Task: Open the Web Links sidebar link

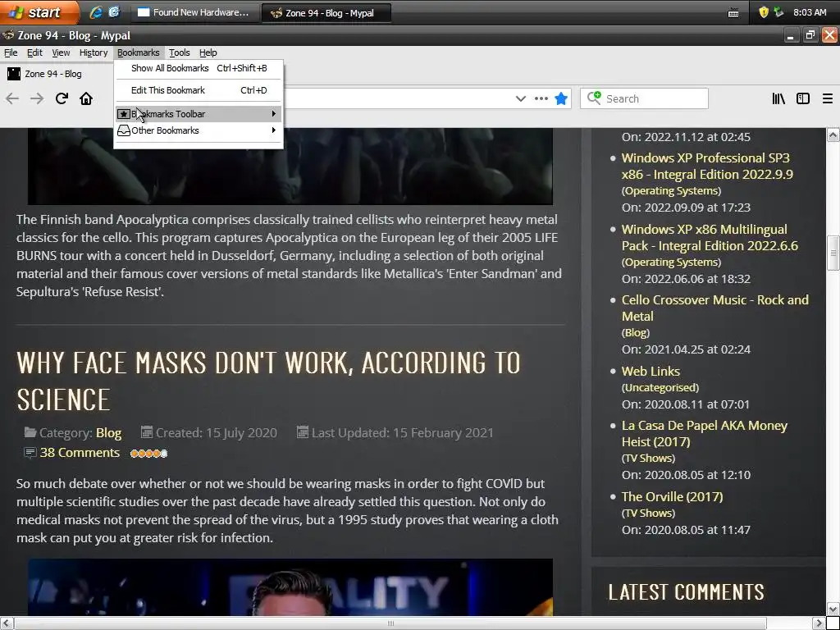Action: (x=651, y=372)
